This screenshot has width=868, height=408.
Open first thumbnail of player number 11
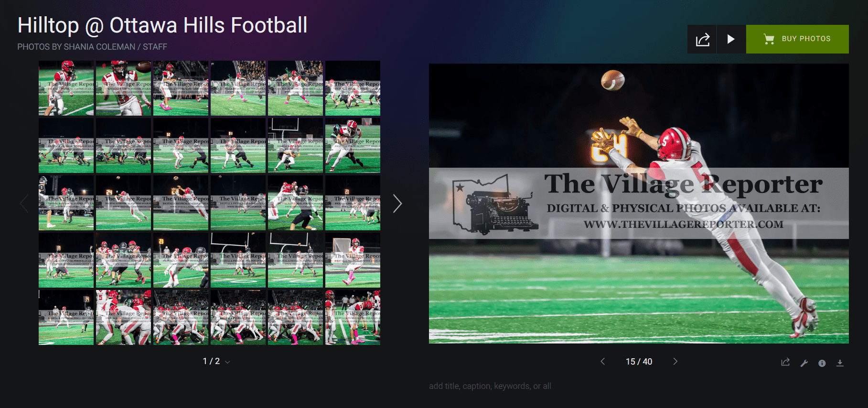click(x=66, y=88)
